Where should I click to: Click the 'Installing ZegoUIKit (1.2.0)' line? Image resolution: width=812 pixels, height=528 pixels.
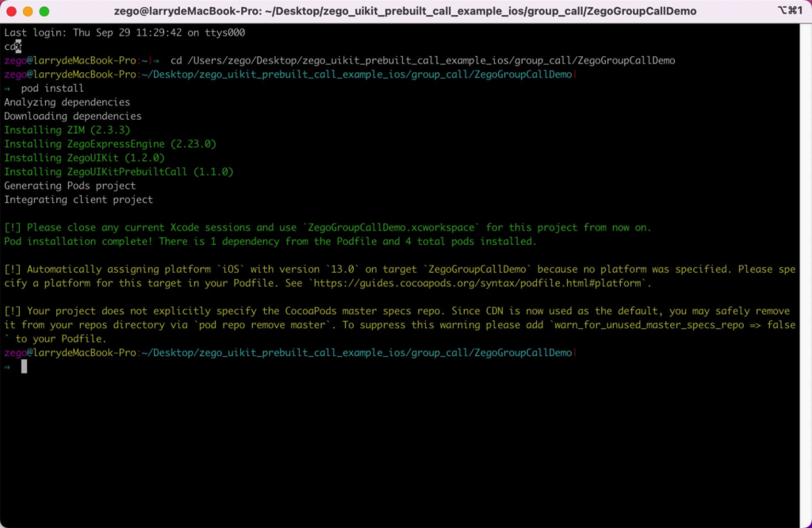84,159
